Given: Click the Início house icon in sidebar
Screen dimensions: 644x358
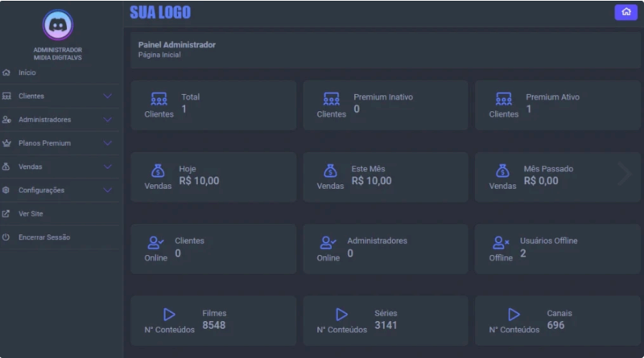Looking at the screenshot, I should pyautogui.click(x=6, y=72).
